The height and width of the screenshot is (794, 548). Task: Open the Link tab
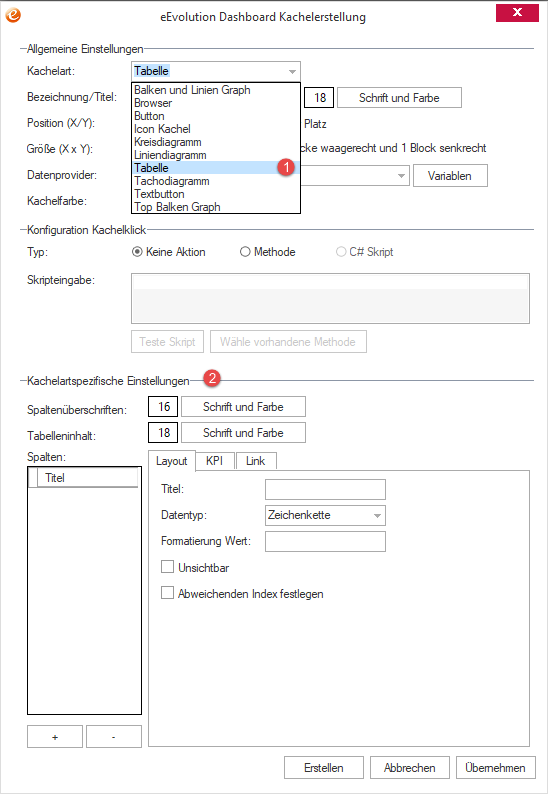255,461
